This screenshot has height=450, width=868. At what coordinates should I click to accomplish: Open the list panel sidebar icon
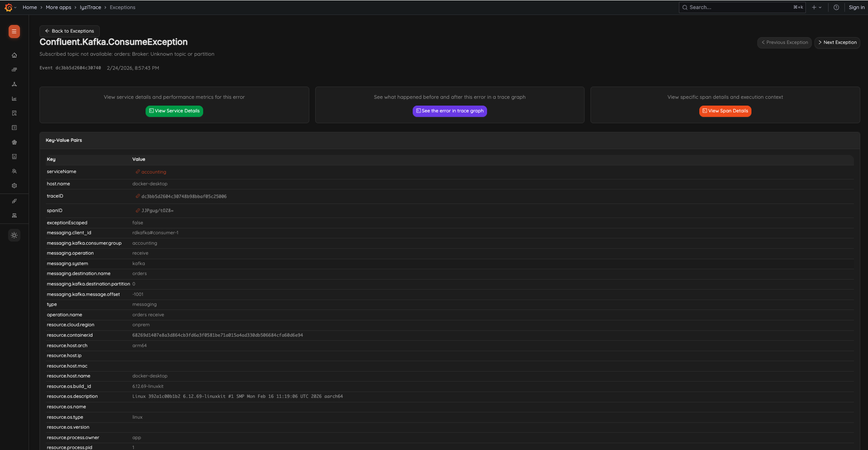[x=14, y=128]
